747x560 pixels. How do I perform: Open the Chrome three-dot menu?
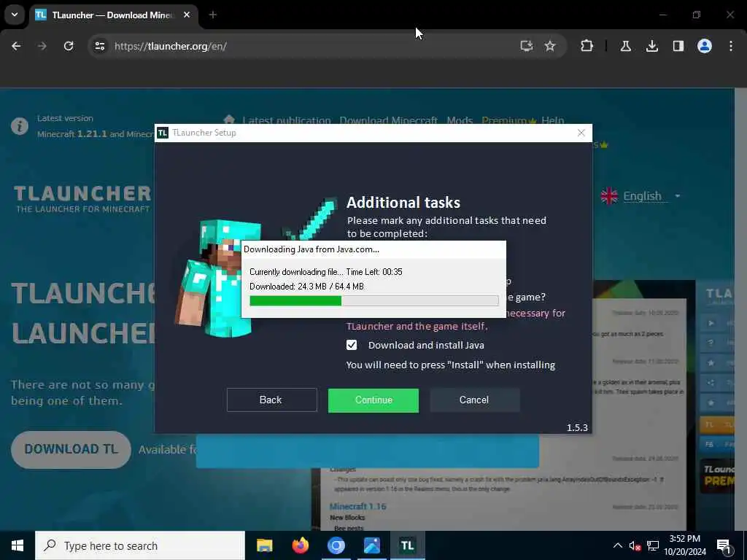731,46
